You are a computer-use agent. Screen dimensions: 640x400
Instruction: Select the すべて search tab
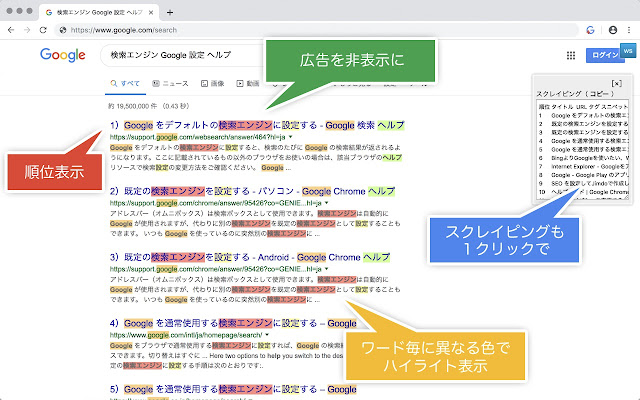click(x=125, y=83)
